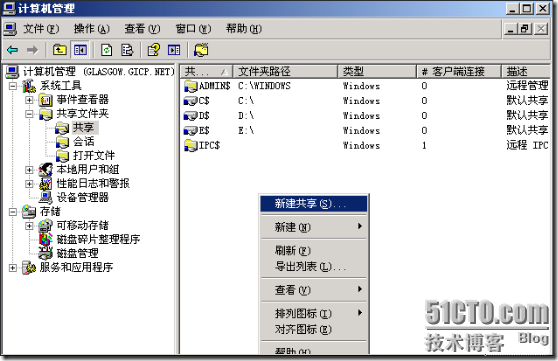Select the 共享 tree item

click(84, 127)
